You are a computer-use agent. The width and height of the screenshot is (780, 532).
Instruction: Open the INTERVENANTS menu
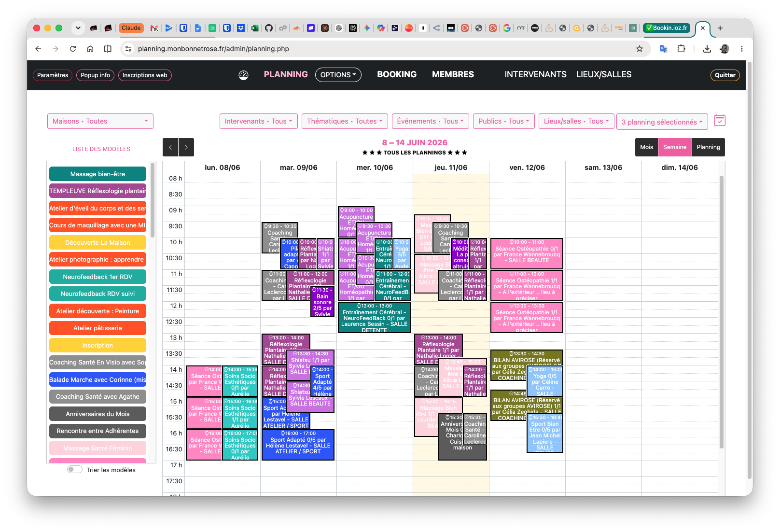pyautogui.click(x=535, y=74)
